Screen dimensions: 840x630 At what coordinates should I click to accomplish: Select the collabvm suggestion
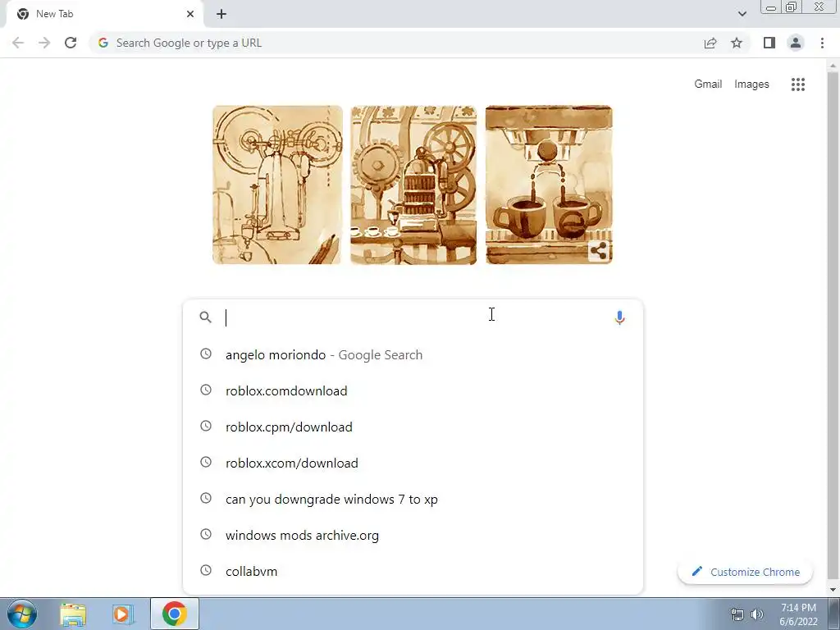pyautogui.click(x=413, y=571)
